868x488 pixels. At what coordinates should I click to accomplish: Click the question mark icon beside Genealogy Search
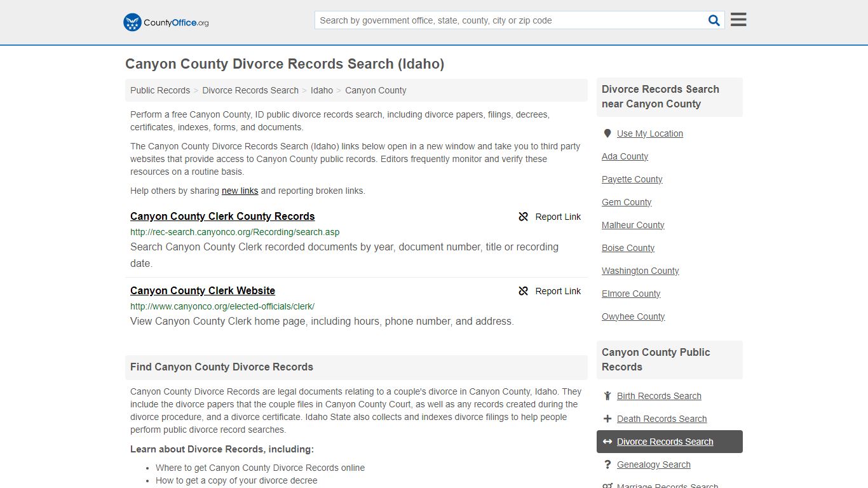click(x=607, y=464)
